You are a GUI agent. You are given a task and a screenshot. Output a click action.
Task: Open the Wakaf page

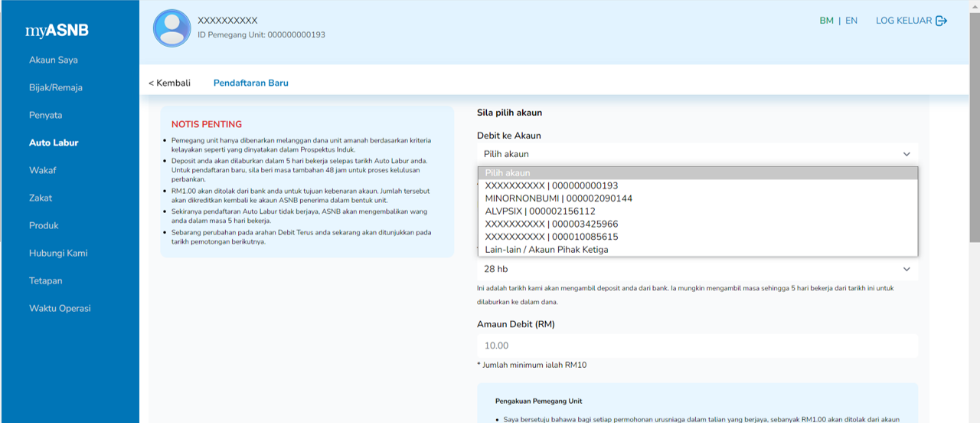click(x=43, y=170)
